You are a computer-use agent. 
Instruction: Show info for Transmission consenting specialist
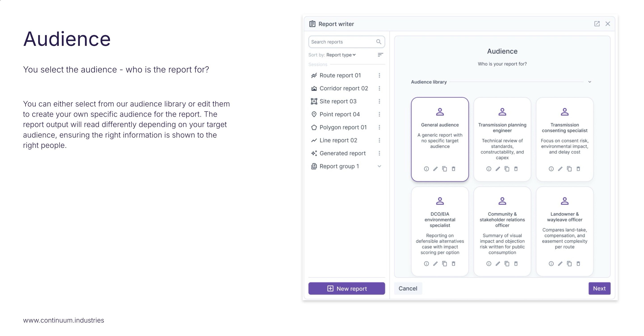[x=551, y=169]
